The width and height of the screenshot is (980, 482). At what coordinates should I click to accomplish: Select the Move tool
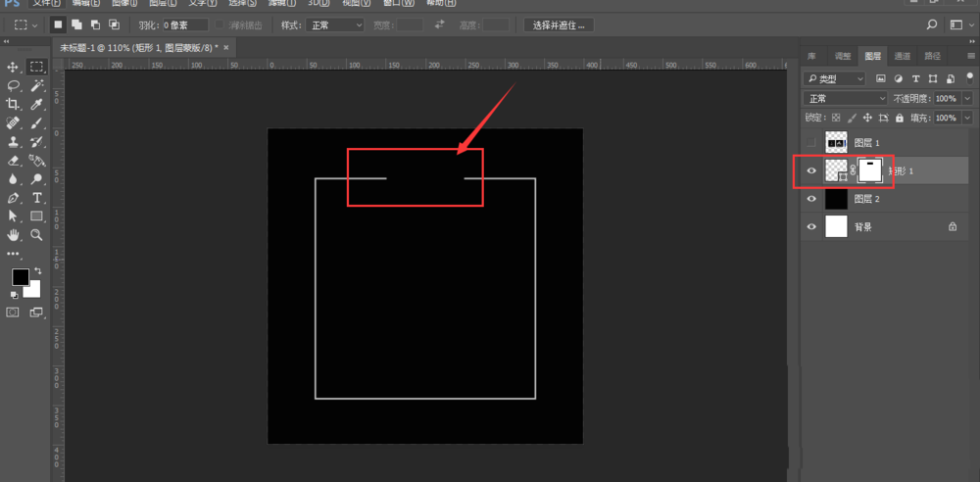click(x=14, y=67)
